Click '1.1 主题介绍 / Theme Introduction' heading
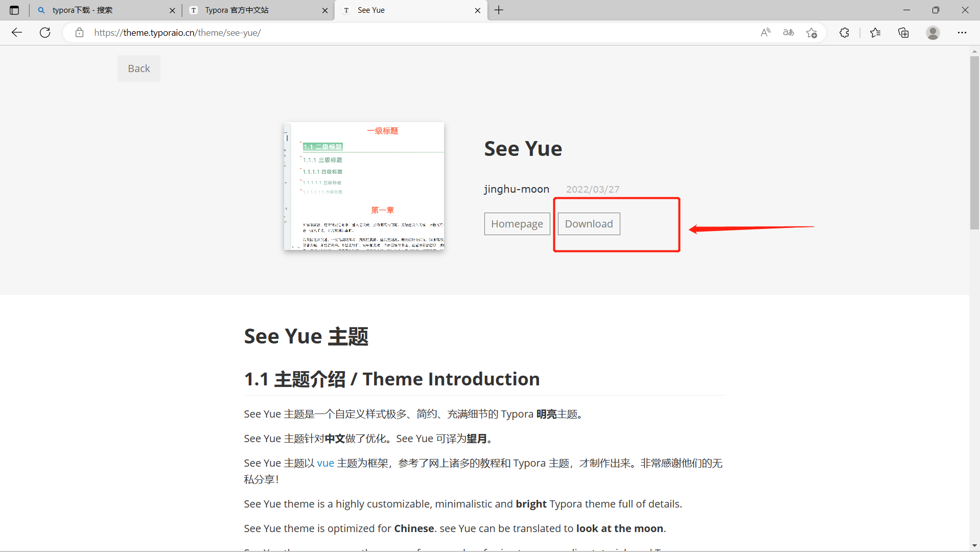The height and width of the screenshot is (552, 980). [392, 379]
